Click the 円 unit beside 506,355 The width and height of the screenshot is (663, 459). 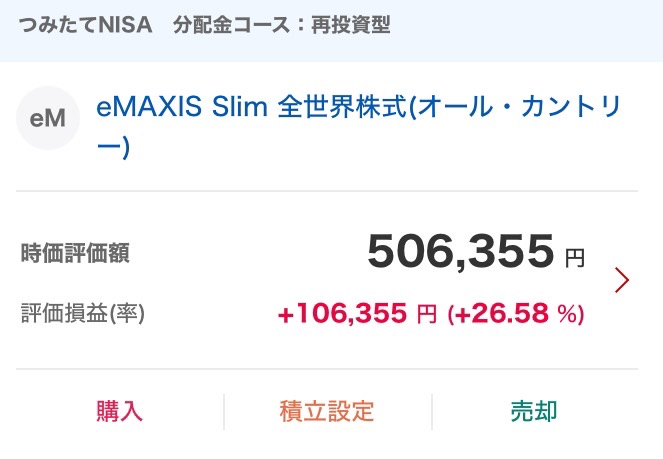coord(574,259)
